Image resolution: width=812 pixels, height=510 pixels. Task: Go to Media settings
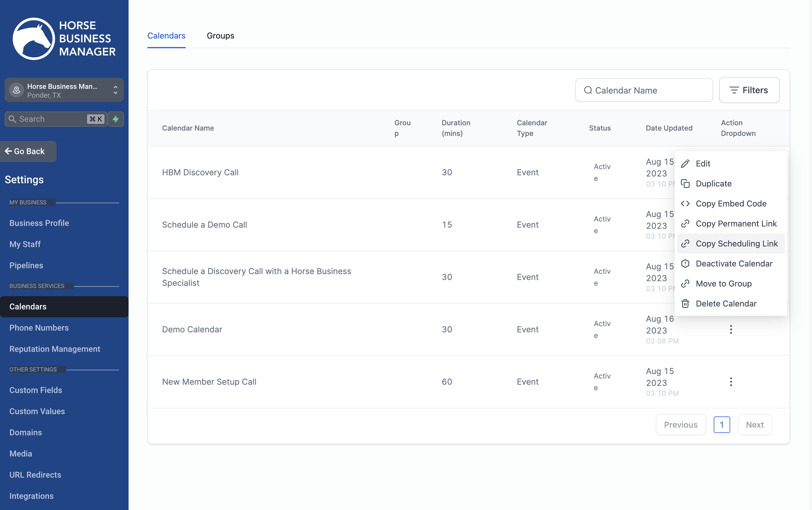coord(21,454)
